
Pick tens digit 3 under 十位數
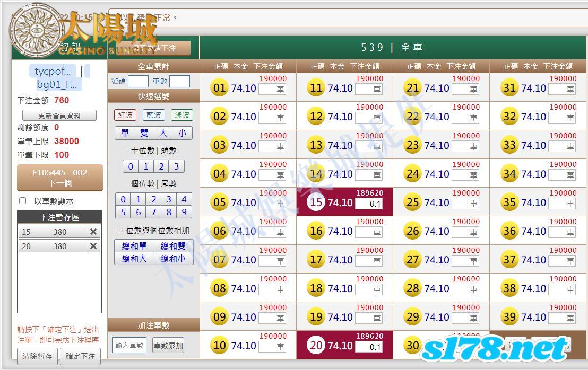tap(177, 166)
